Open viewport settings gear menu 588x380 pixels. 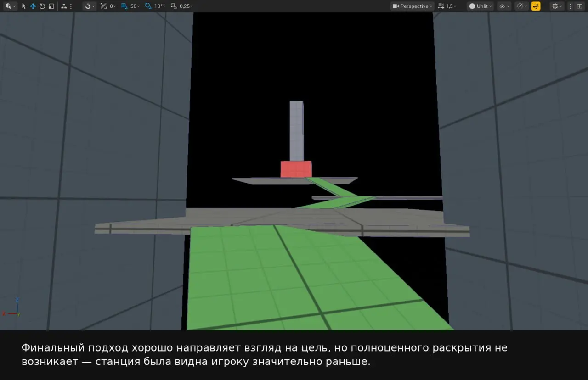pos(557,6)
